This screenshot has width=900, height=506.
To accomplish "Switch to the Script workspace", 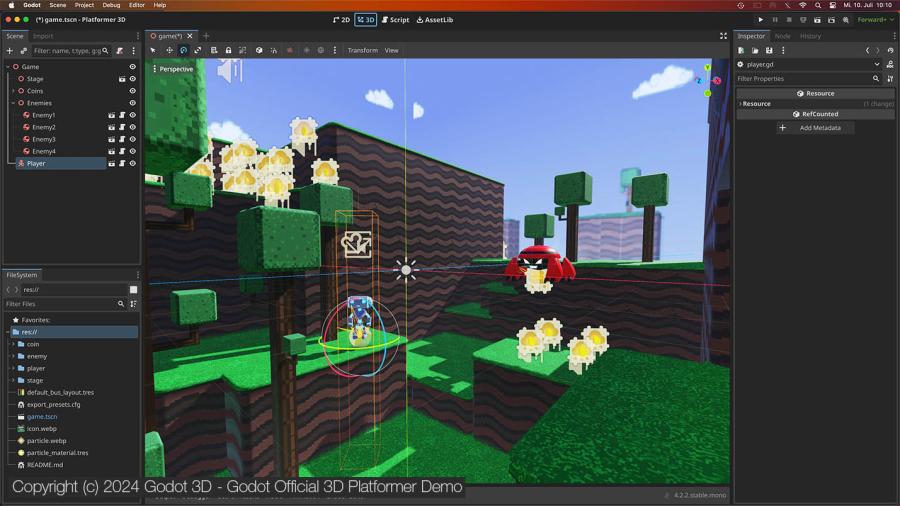I will coord(395,20).
